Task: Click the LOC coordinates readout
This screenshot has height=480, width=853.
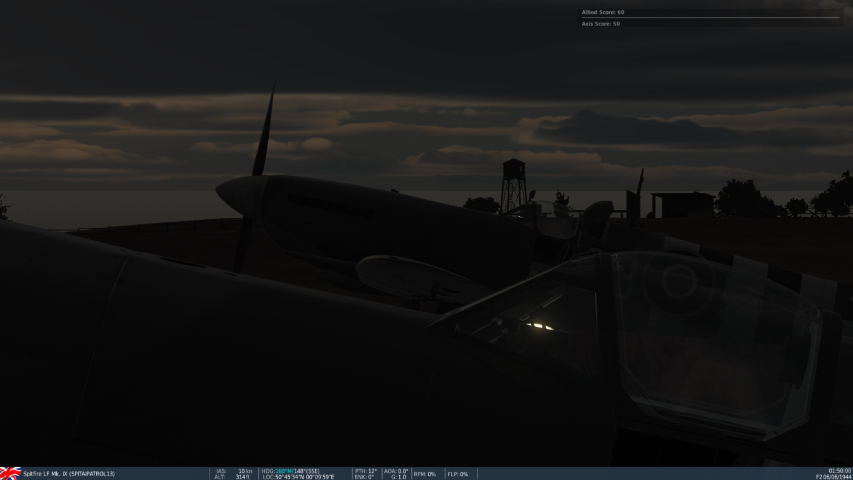Action: pos(298,477)
